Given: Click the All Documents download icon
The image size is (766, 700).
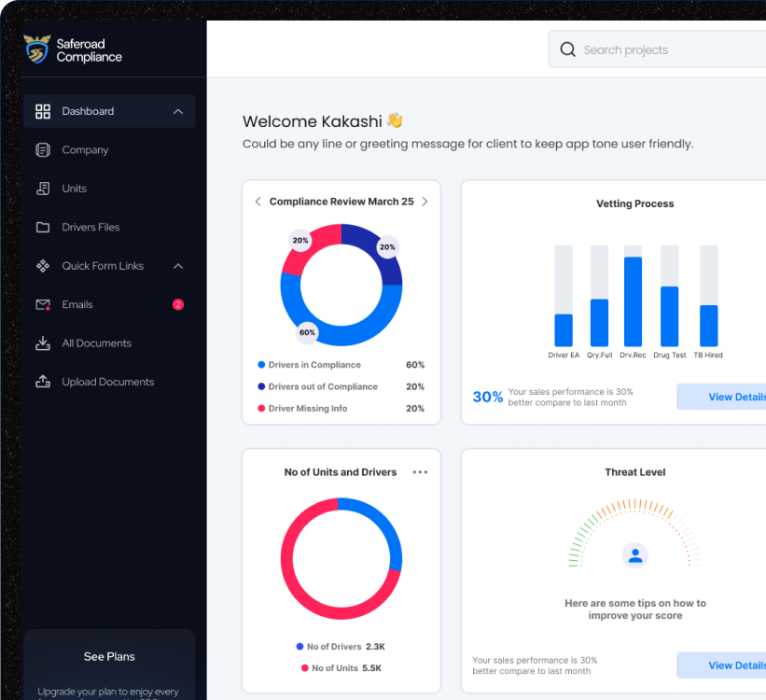Looking at the screenshot, I should click(x=43, y=343).
